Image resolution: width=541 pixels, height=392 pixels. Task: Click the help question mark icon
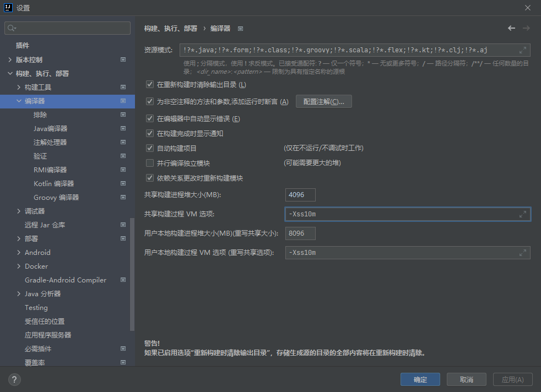coord(15,379)
